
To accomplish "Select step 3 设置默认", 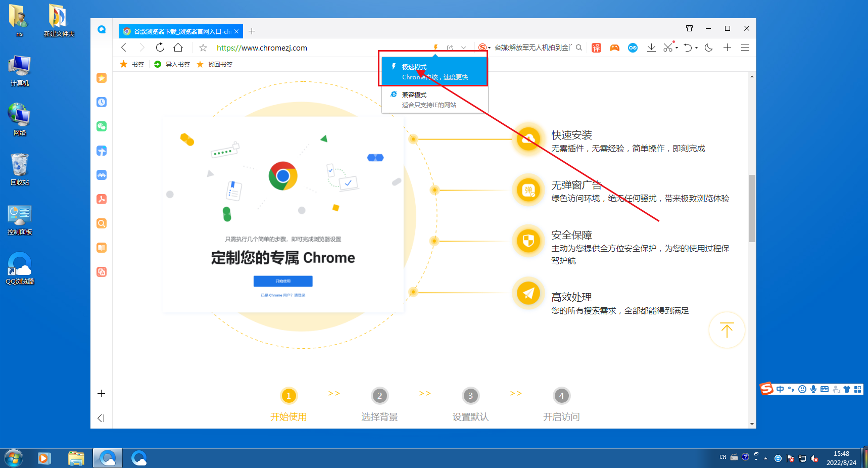I will pos(470,404).
